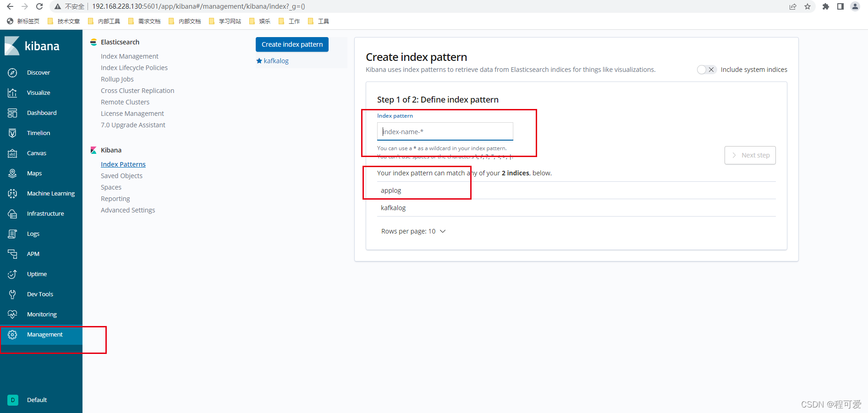Open Discover compass icon
Image resolution: width=868 pixels, height=413 pixels.
12,73
